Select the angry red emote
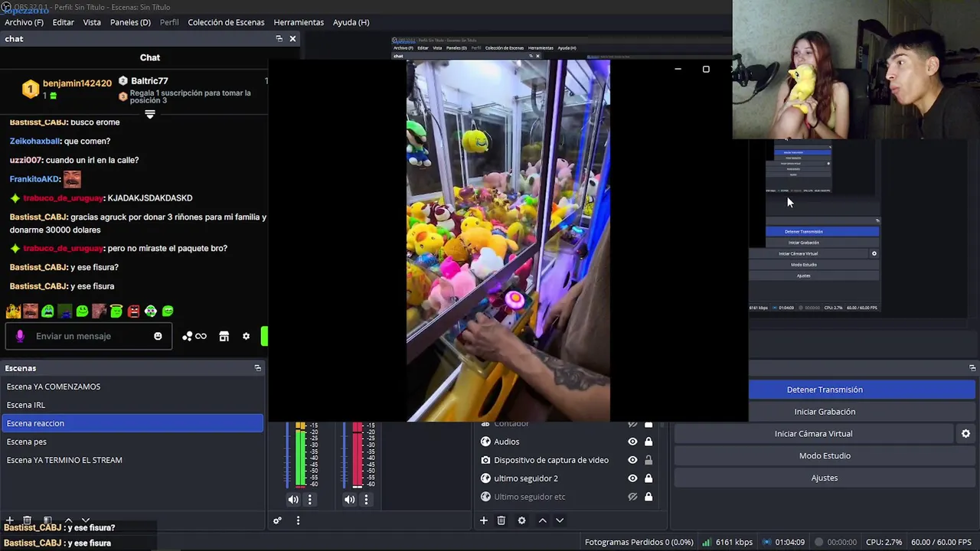Viewport: 980px width, 551px height. tap(133, 311)
